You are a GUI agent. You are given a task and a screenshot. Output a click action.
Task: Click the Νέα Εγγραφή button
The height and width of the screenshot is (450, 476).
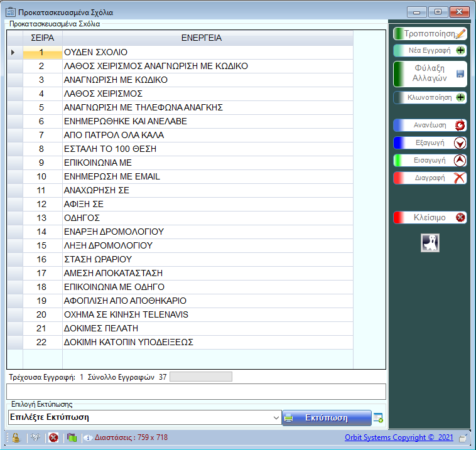(x=430, y=50)
